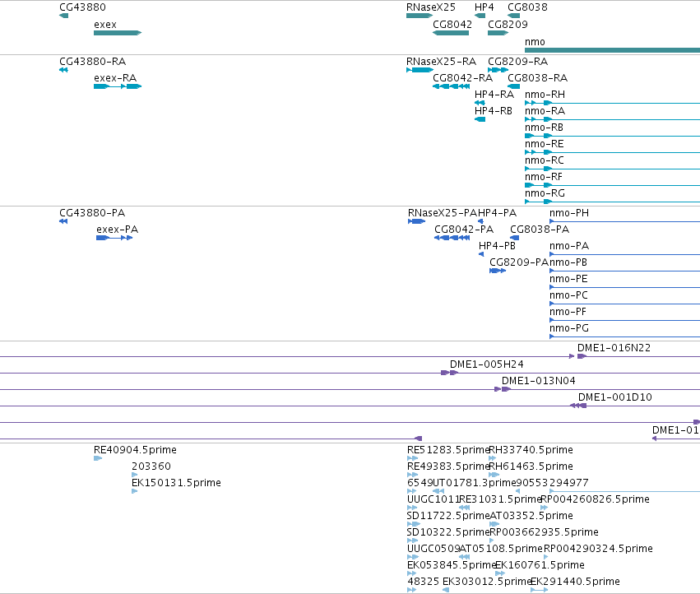Click the nmo-RE transcript label

point(545,144)
